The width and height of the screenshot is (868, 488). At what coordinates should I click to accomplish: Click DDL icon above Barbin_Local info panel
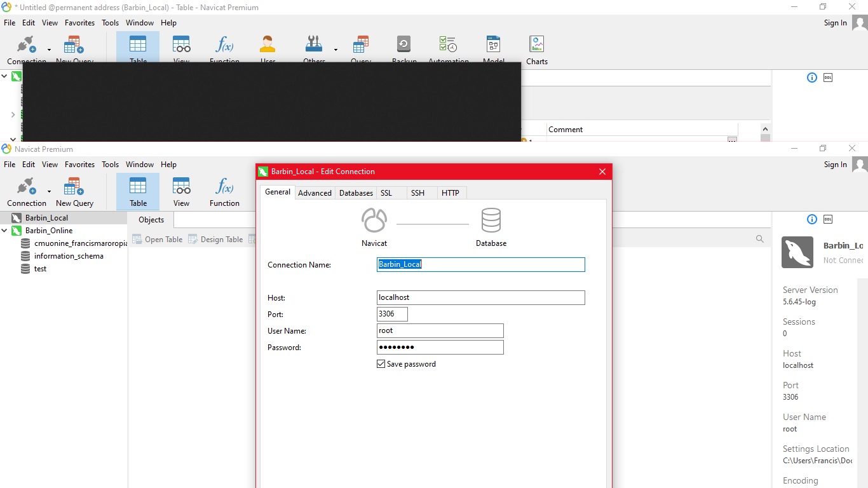point(828,219)
